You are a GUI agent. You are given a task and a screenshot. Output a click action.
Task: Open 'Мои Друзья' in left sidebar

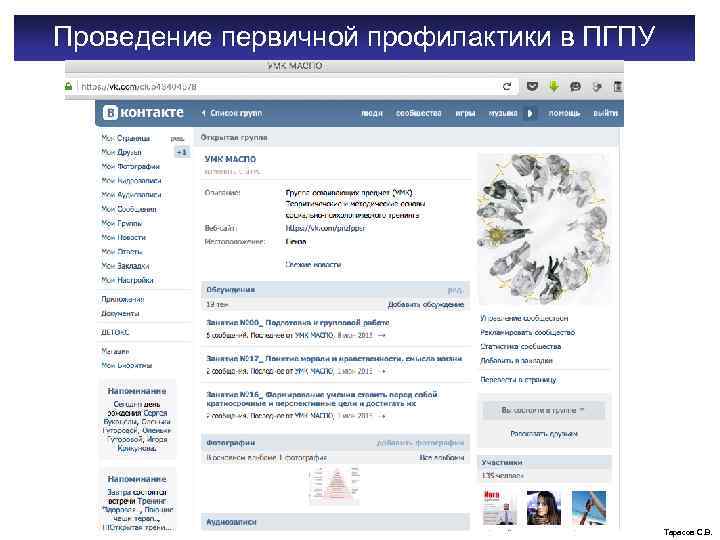click(x=122, y=152)
